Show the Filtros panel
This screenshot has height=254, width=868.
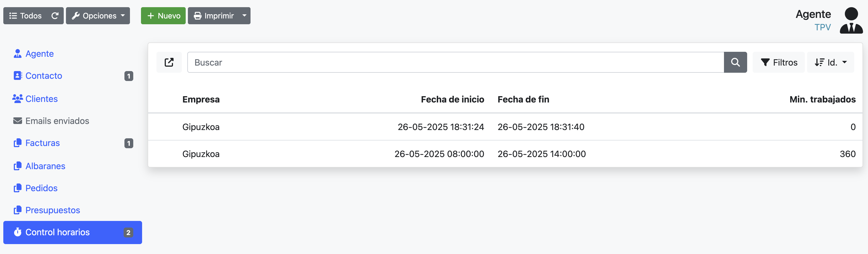pos(778,62)
